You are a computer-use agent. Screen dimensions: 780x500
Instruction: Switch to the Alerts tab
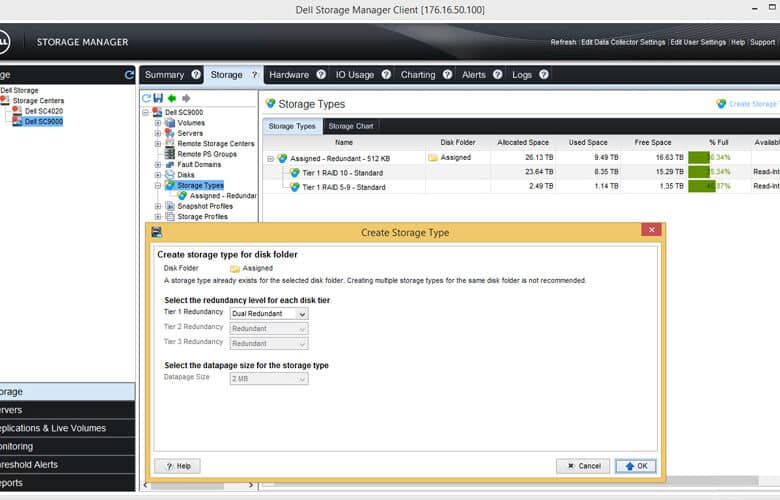coord(474,75)
